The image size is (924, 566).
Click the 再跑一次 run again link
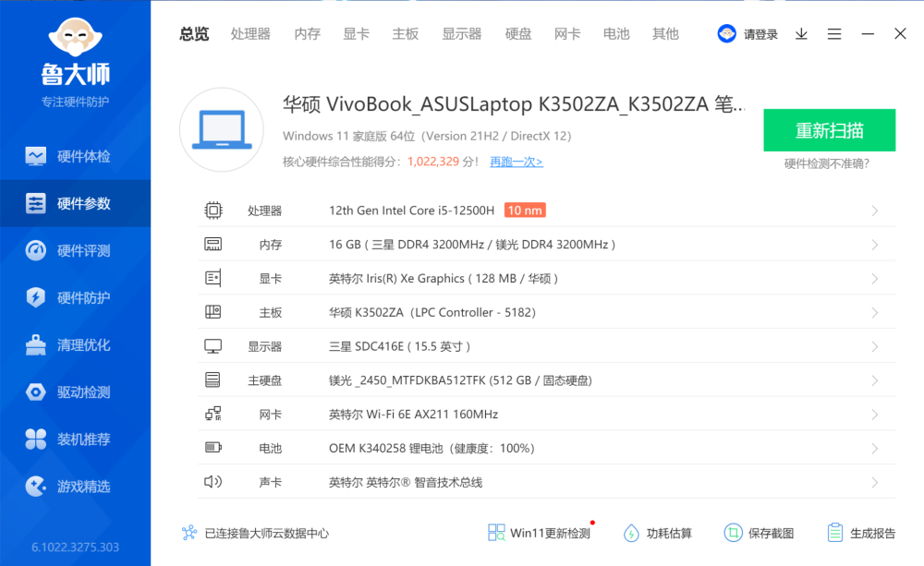(x=517, y=162)
